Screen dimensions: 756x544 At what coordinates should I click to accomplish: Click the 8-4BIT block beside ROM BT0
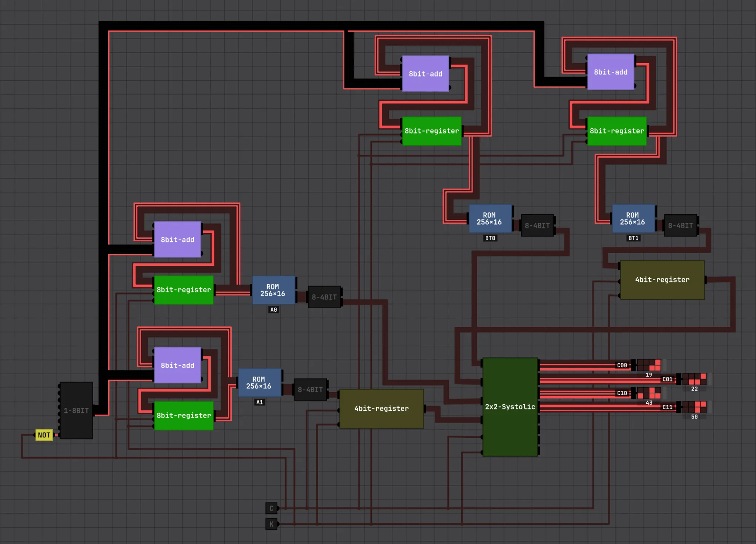point(537,225)
